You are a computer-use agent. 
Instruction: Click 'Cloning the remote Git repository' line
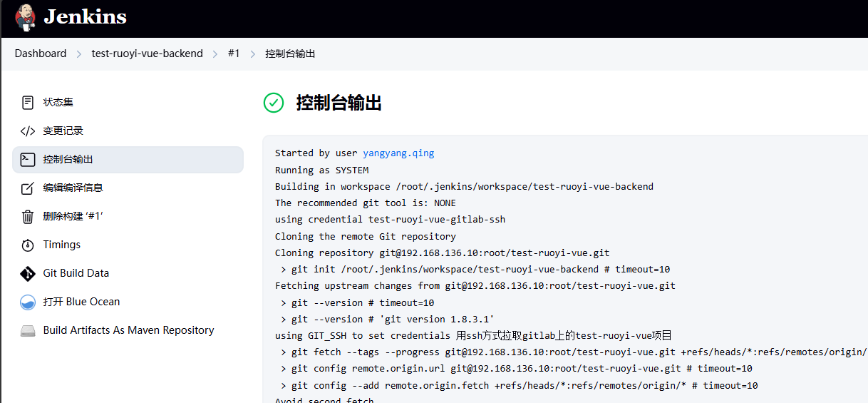[x=366, y=236]
